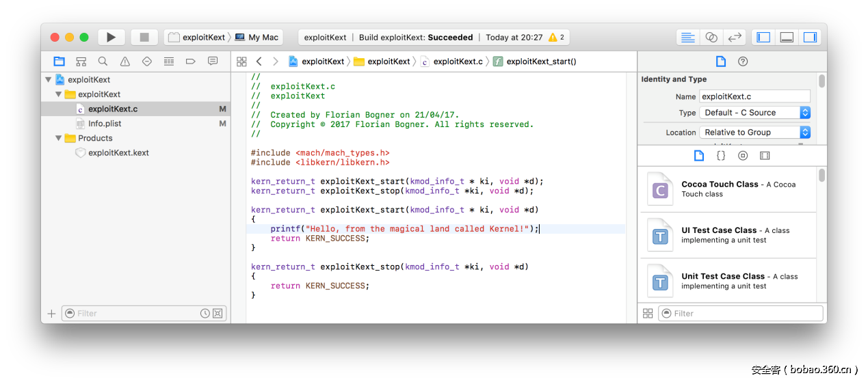Collapse the Products folder
The height and width of the screenshot is (382, 868).
click(58, 138)
